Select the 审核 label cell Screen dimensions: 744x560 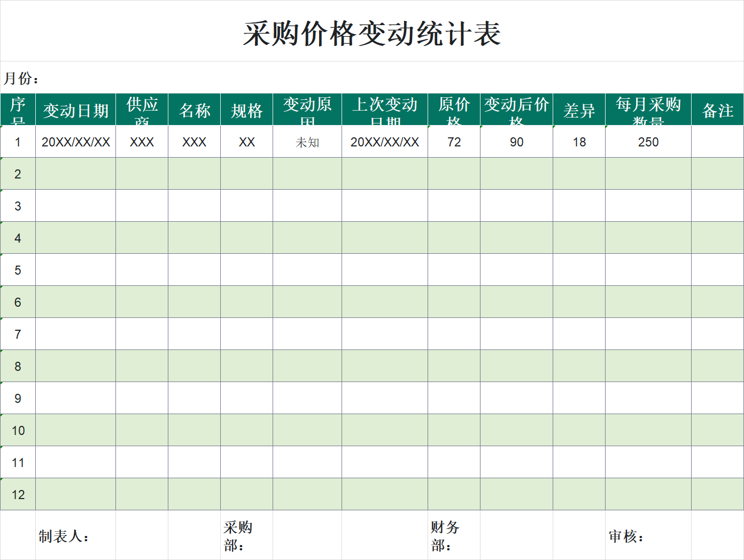pyautogui.click(x=630, y=535)
